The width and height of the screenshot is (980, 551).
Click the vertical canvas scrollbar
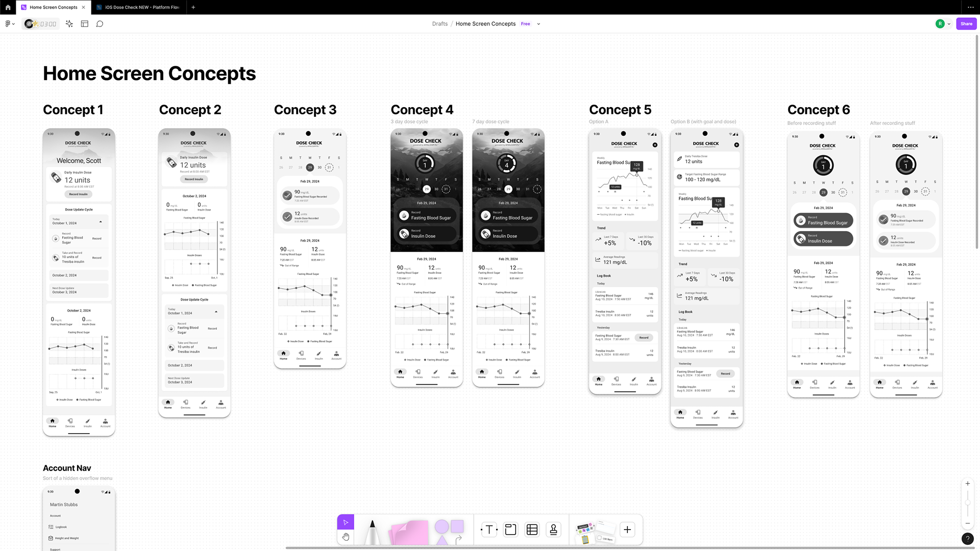click(977, 142)
